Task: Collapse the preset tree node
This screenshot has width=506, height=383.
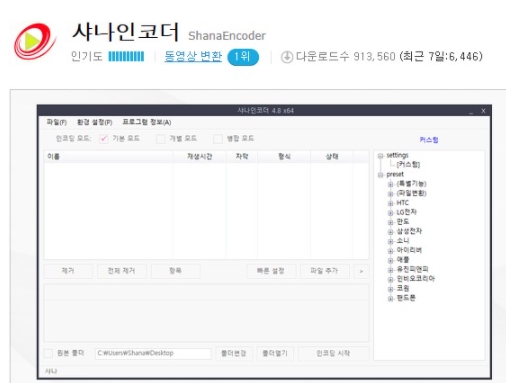Action: pyautogui.click(x=380, y=175)
